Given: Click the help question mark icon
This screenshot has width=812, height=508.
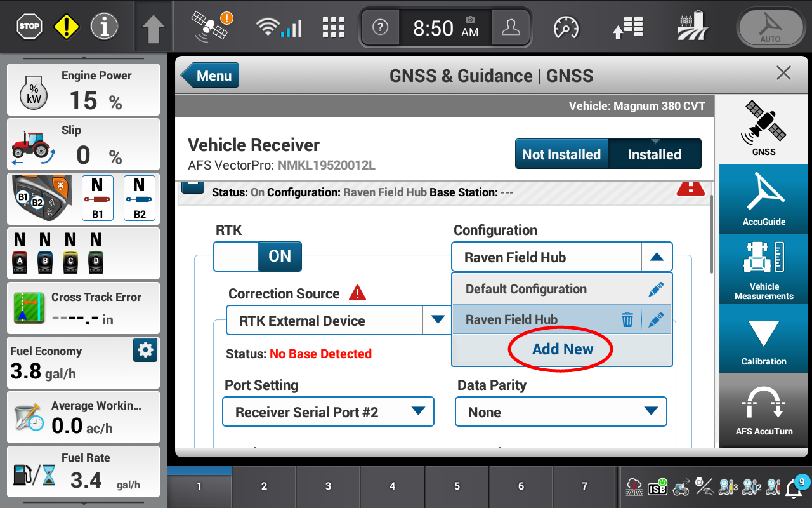Looking at the screenshot, I should pyautogui.click(x=380, y=27).
